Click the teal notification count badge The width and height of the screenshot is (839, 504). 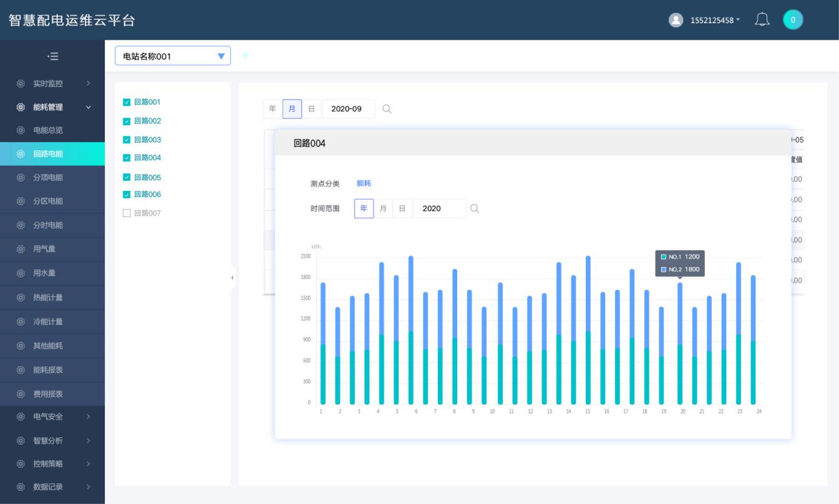(793, 20)
